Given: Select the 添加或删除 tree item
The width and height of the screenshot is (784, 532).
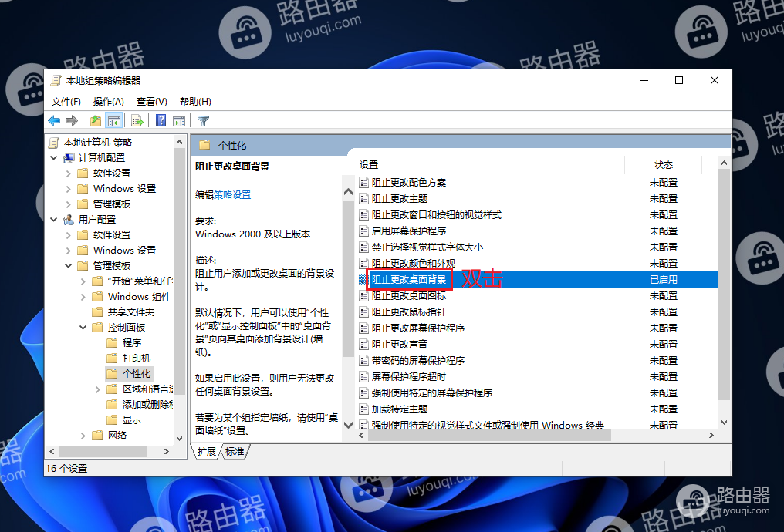Looking at the screenshot, I should 148,405.
